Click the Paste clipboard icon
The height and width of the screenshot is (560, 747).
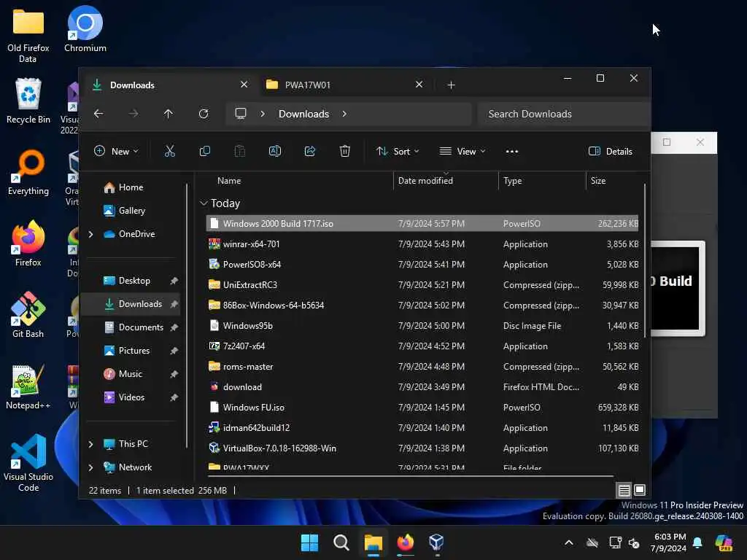pyautogui.click(x=239, y=152)
